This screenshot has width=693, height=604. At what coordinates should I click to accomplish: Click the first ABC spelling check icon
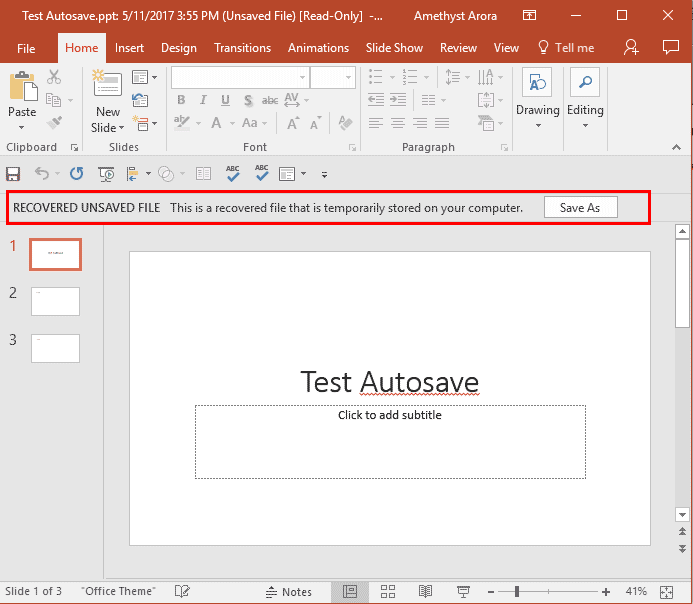(232, 174)
